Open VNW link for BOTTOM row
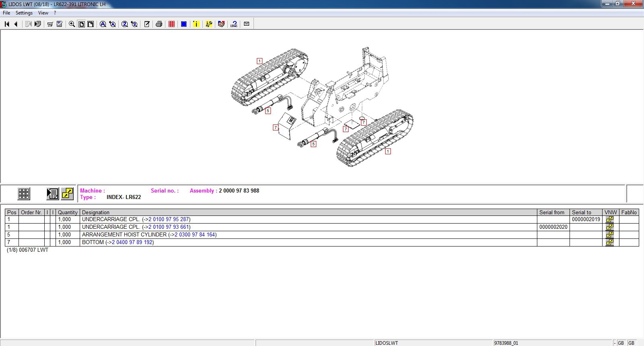The image size is (644, 346). point(610,242)
